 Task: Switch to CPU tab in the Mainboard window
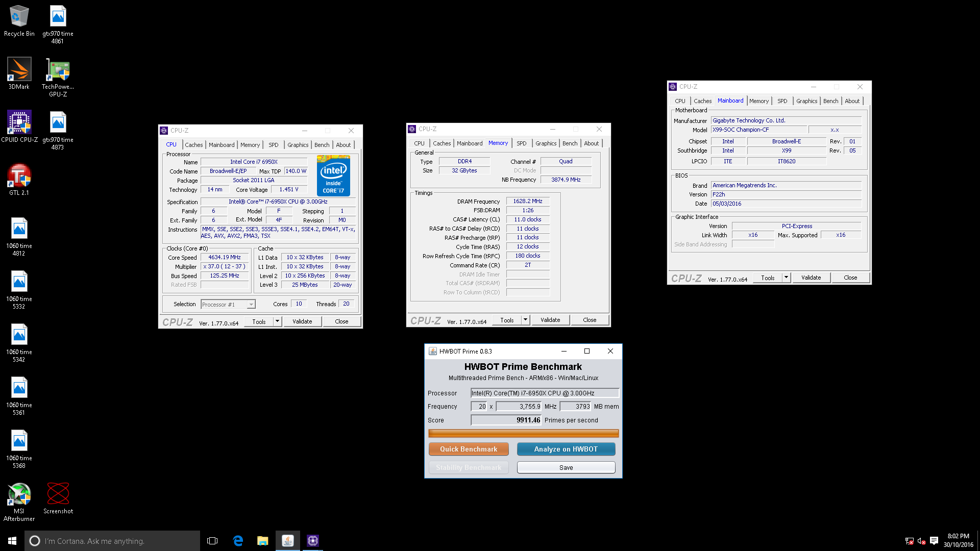pos(680,101)
